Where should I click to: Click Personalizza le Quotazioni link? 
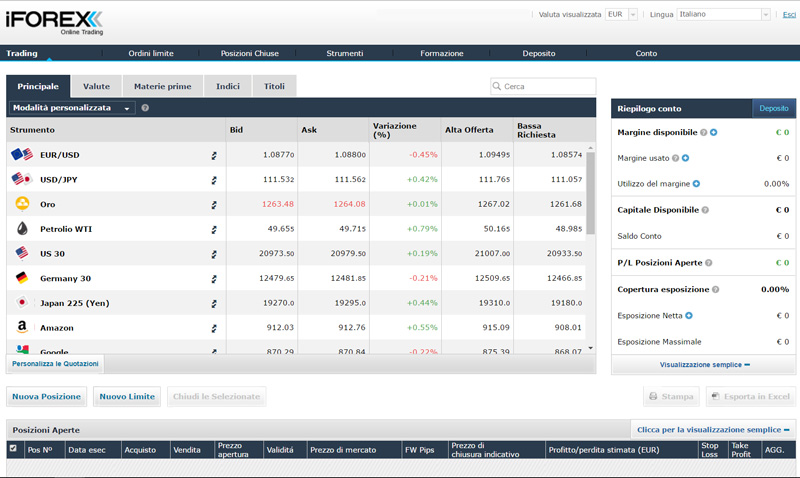[x=55, y=364]
